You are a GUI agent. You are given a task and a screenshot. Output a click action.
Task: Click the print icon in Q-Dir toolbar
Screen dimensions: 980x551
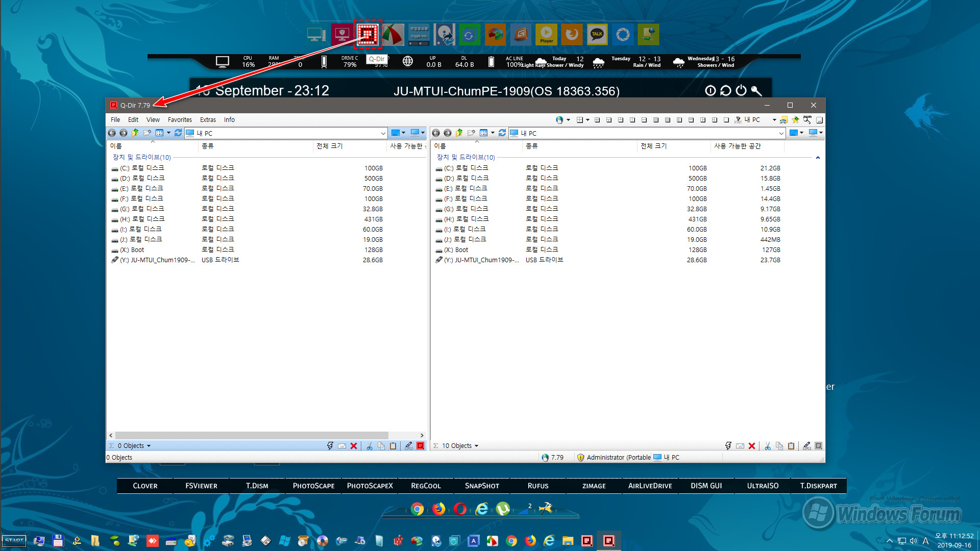coord(783,120)
